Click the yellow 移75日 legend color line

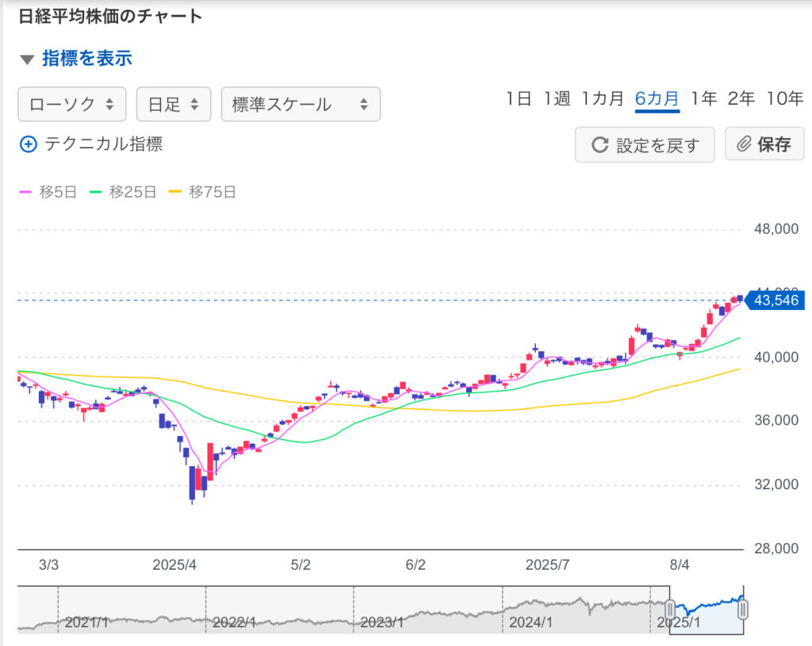pyautogui.click(x=175, y=192)
